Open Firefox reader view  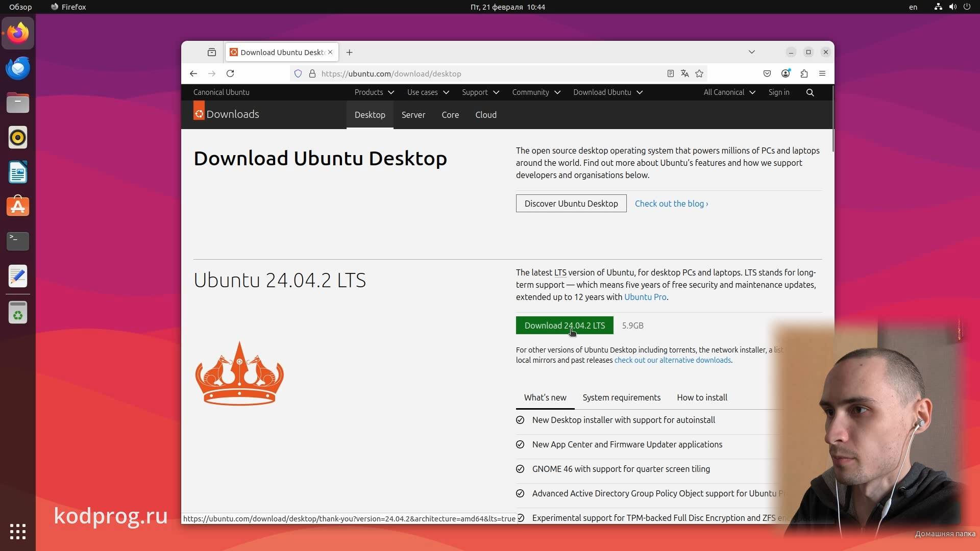coord(670,73)
